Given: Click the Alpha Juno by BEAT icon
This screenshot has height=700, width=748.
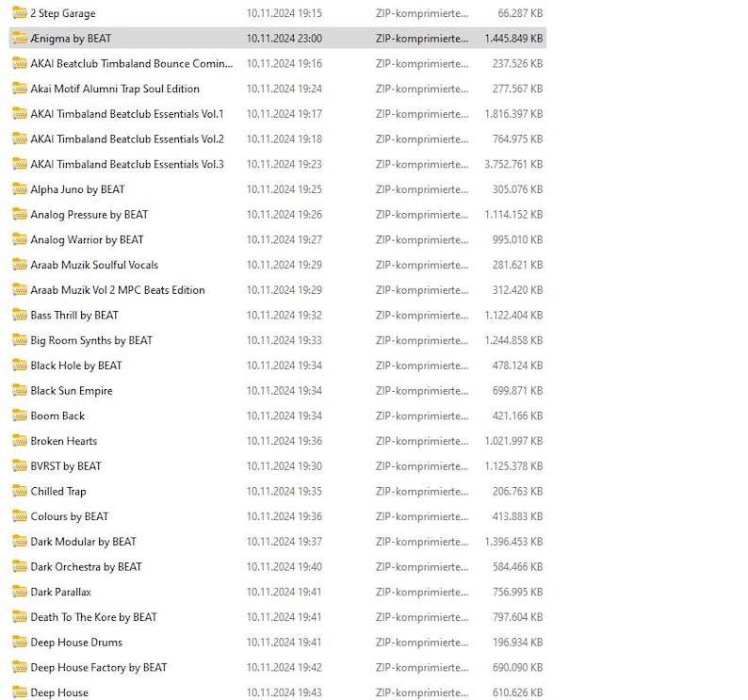Looking at the screenshot, I should coord(20,189).
